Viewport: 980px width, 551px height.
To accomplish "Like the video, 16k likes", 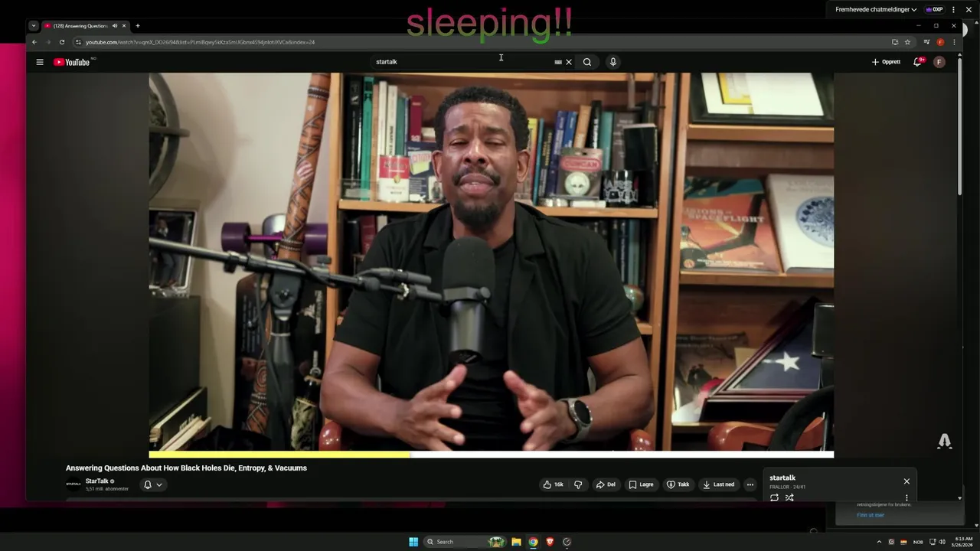I will coord(554,484).
